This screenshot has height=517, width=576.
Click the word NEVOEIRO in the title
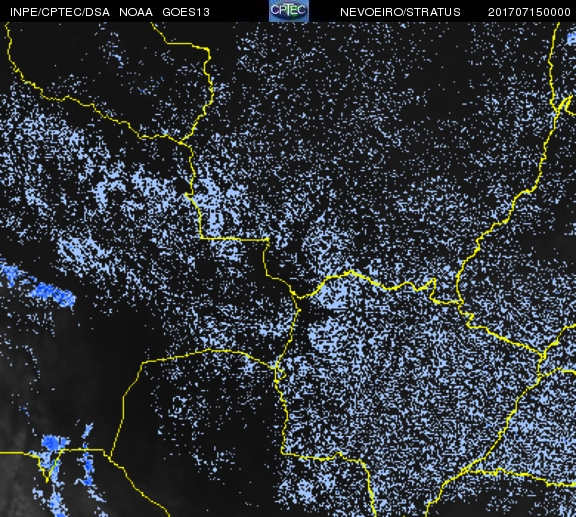click(x=371, y=12)
